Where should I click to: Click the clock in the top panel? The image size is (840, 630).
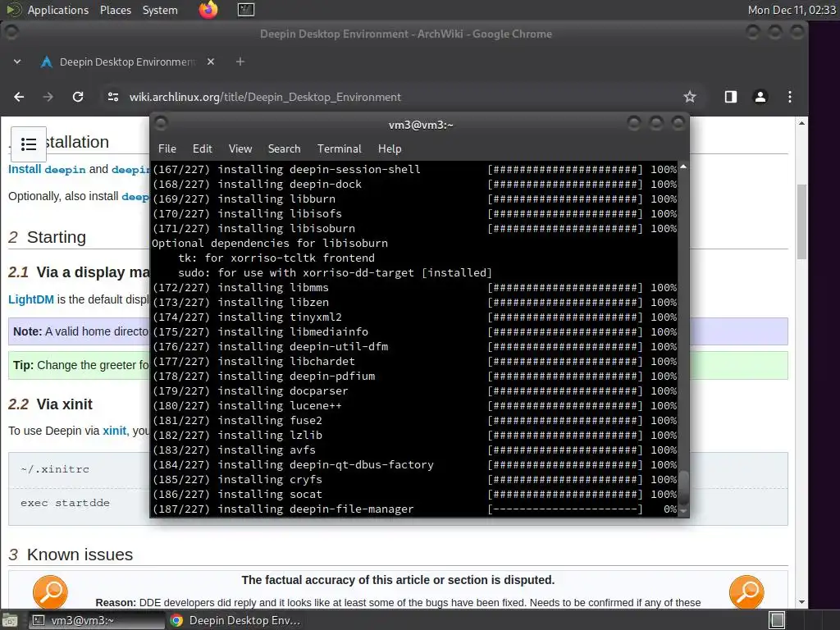click(x=792, y=10)
